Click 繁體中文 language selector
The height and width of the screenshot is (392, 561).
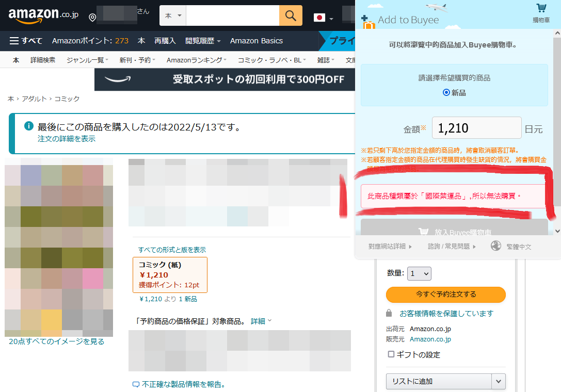coord(519,247)
